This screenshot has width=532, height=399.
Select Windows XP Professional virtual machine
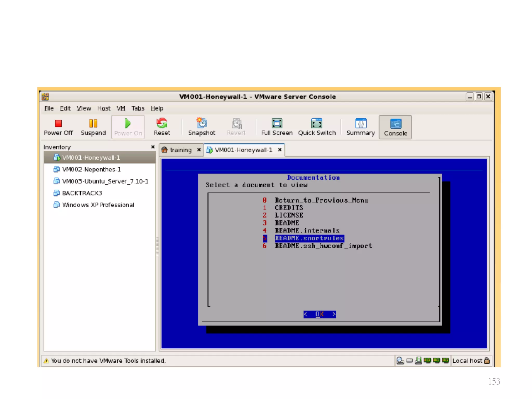tap(98, 205)
